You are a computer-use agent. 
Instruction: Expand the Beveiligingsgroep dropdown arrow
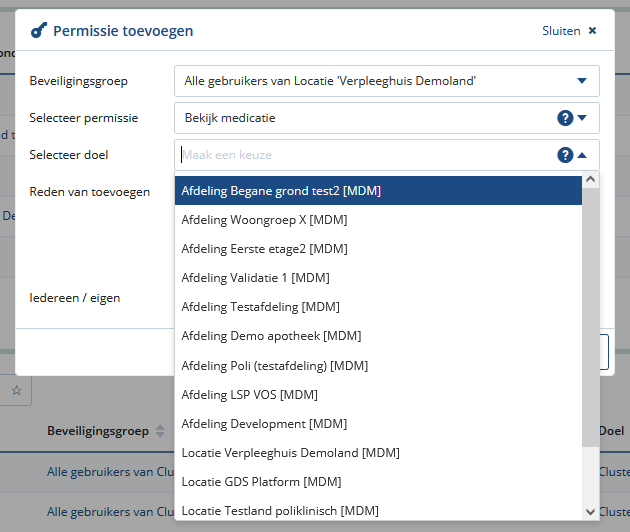[x=582, y=81]
